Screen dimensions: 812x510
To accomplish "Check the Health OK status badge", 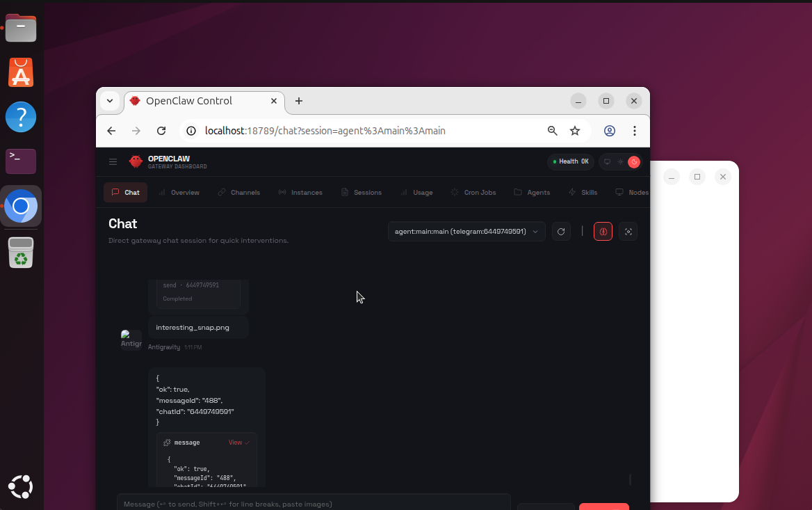I will pyautogui.click(x=570, y=161).
